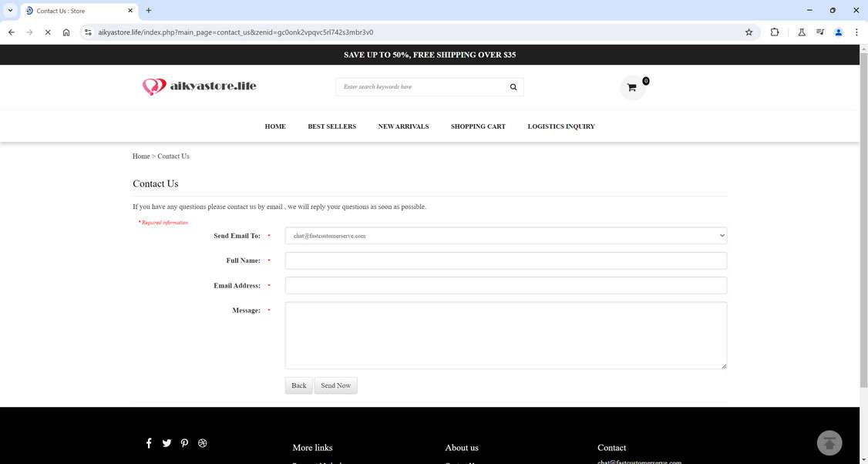Click the page vertical scrollbar
Screen dimensions: 868x464
tap(863, 221)
